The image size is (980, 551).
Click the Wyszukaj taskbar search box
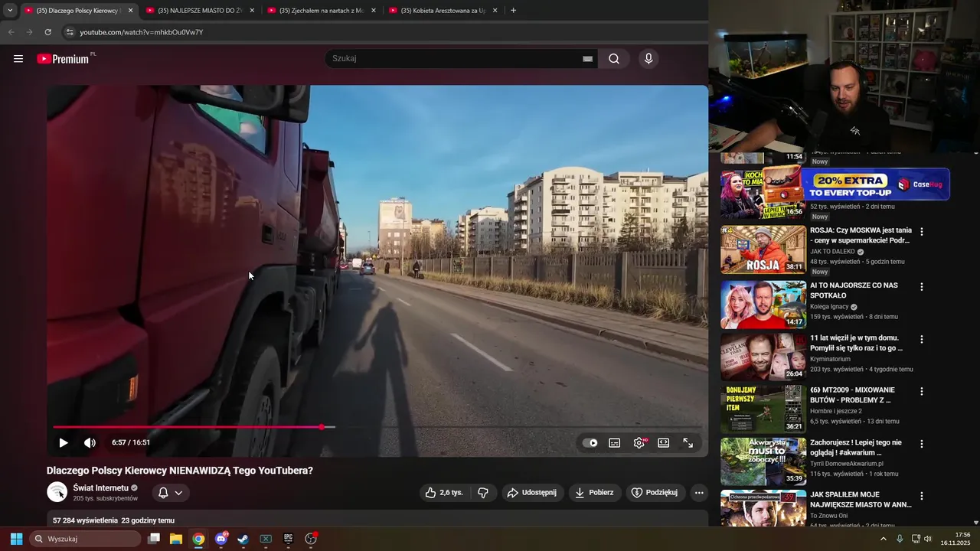[x=86, y=539]
